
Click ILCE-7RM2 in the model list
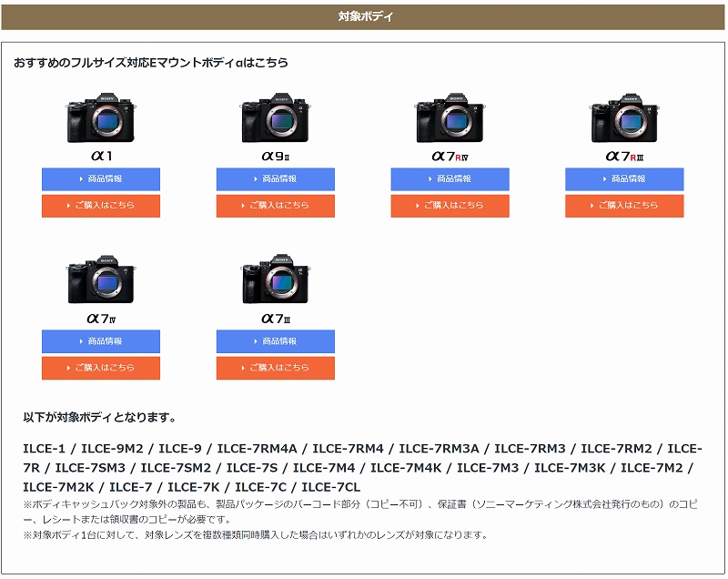tap(617, 449)
